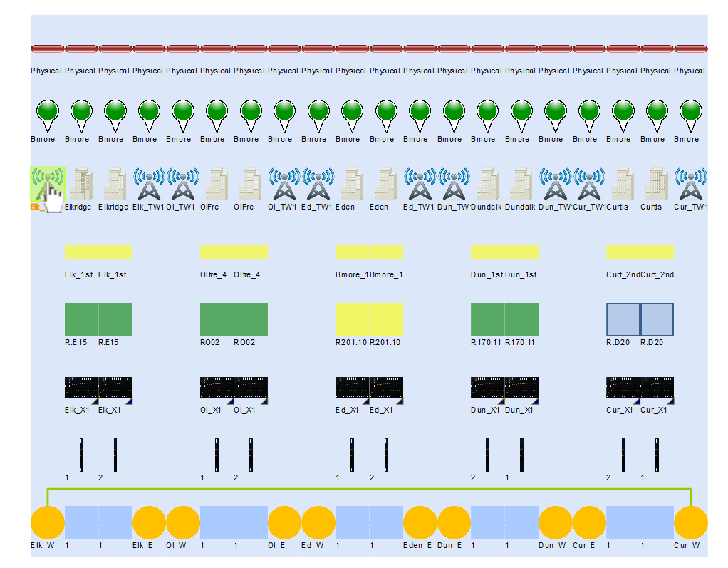The height and width of the screenshot is (568, 728).
Task: Click the Dun_E orange circle node
Action: (453, 523)
